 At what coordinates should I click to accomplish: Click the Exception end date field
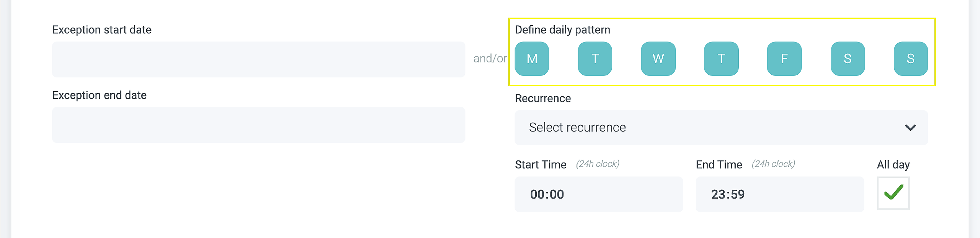pos(258,125)
